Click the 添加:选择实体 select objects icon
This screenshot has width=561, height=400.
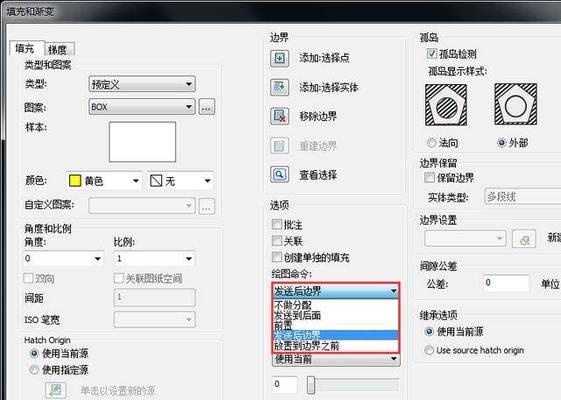click(x=279, y=87)
